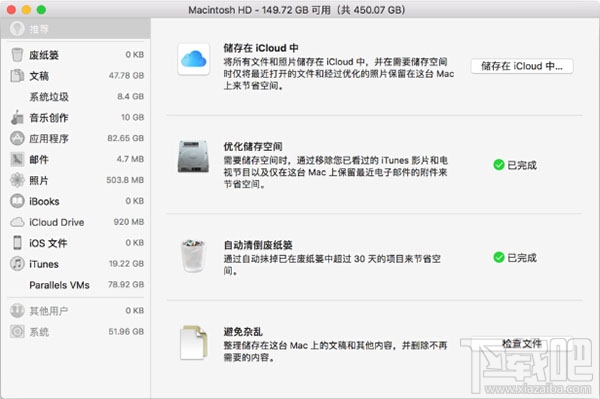Click the 优化储存空间 heading
This screenshot has width=600, height=399.
[253, 146]
